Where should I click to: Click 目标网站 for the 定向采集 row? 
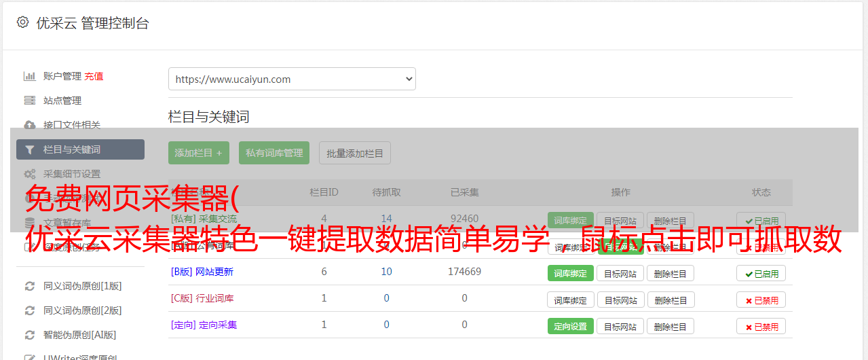tap(620, 326)
